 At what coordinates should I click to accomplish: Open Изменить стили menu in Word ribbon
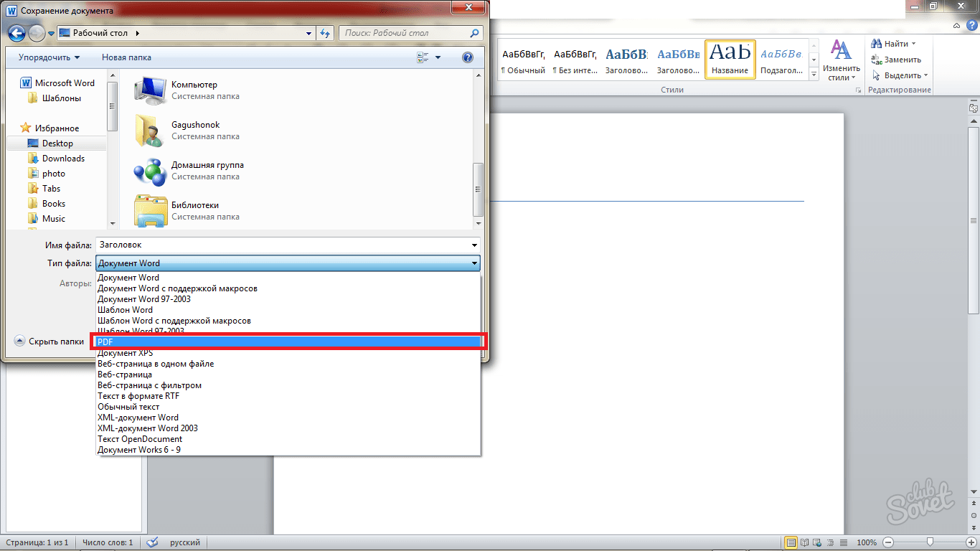pos(841,60)
